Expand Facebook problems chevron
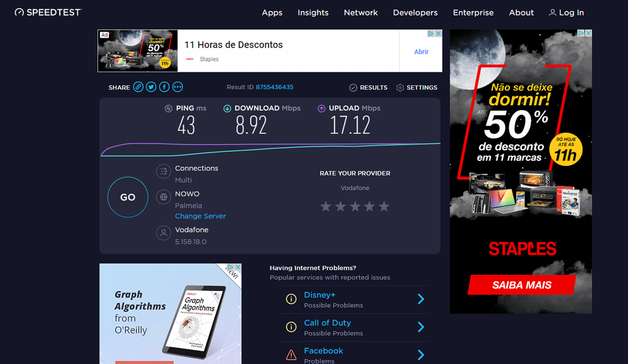 pyautogui.click(x=421, y=355)
